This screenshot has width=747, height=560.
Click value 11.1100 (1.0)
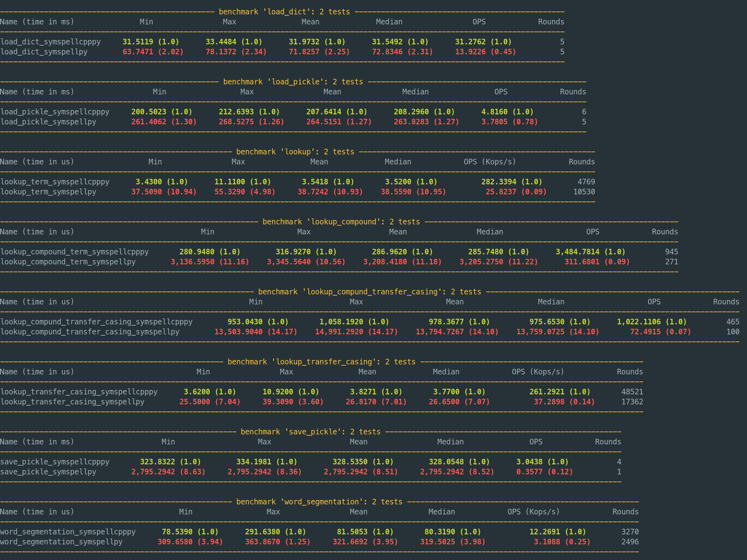243,182
